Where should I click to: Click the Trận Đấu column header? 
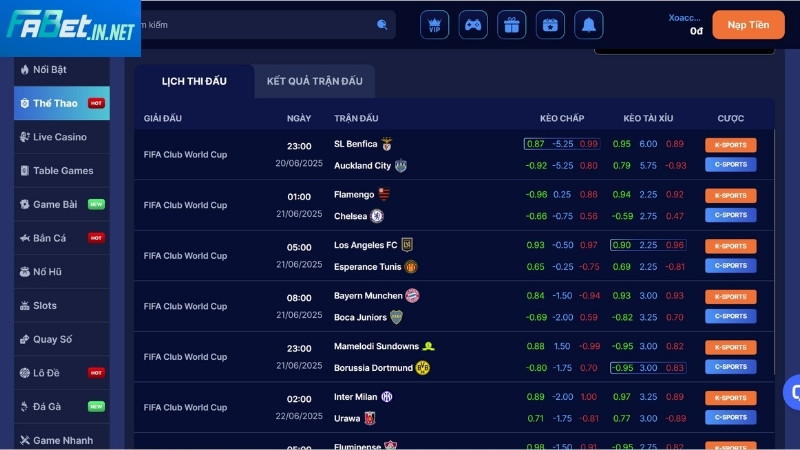tap(356, 118)
